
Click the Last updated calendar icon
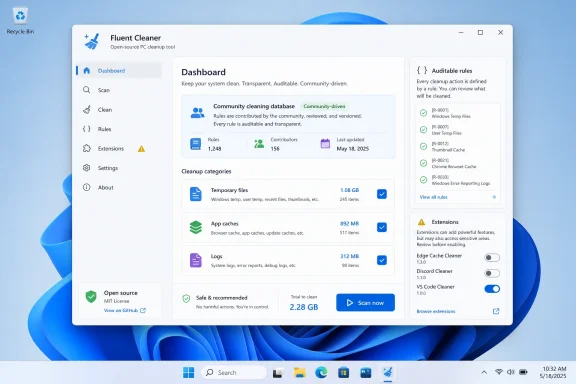(325, 144)
